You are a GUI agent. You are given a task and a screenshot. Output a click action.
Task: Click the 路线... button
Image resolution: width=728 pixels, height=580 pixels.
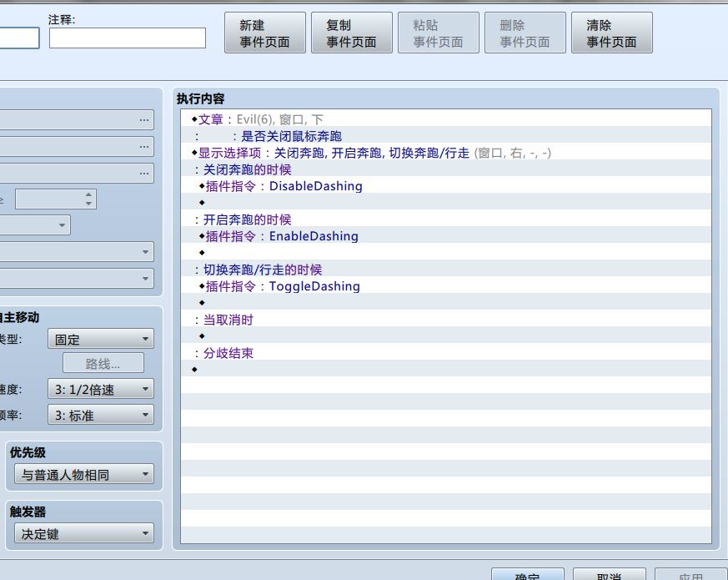click(103, 363)
